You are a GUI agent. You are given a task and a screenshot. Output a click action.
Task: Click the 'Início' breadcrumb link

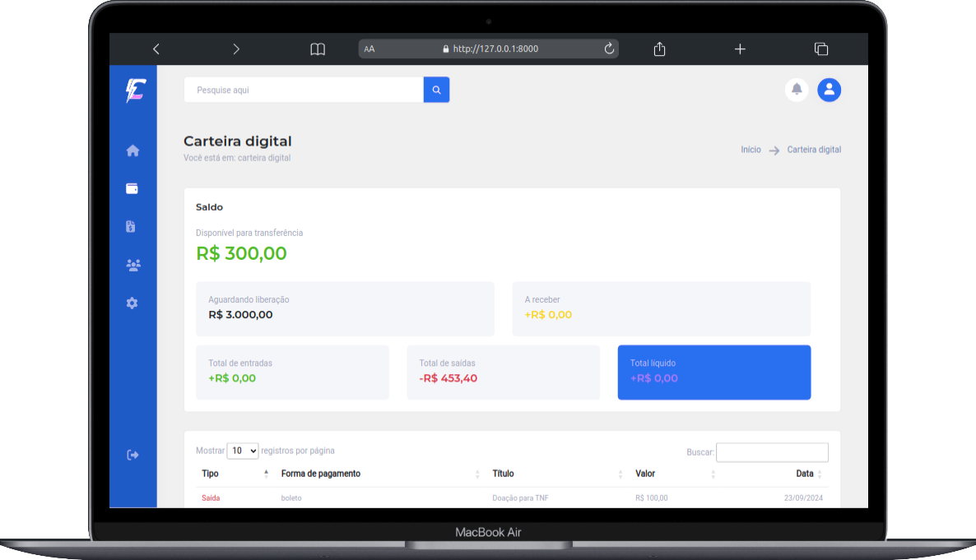point(751,150)
